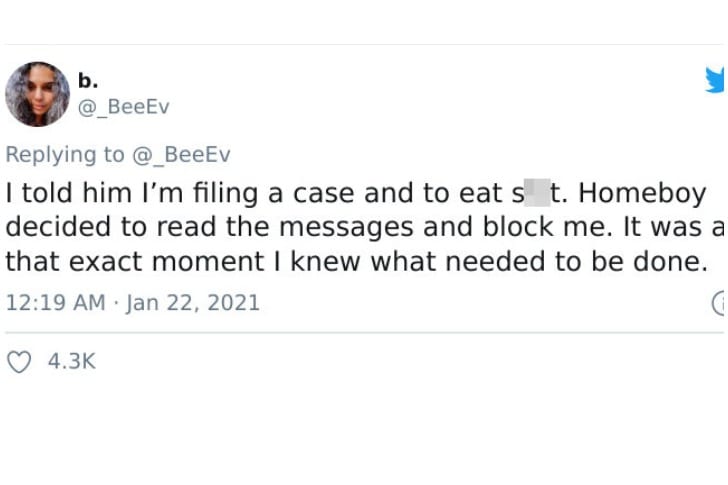Click the display name "b."
728x485 pixels.
coord(88,81)
